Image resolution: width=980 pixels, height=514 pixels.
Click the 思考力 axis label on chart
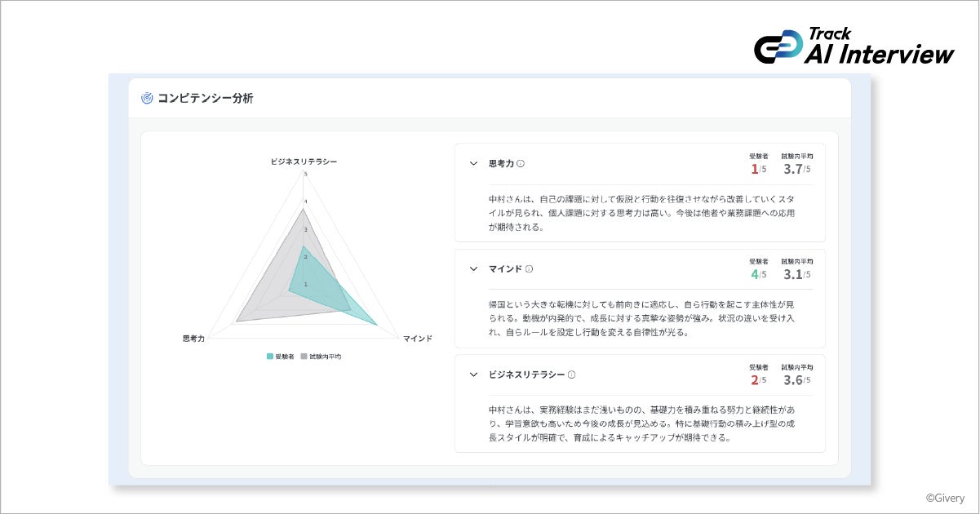(x=194, y=338)
